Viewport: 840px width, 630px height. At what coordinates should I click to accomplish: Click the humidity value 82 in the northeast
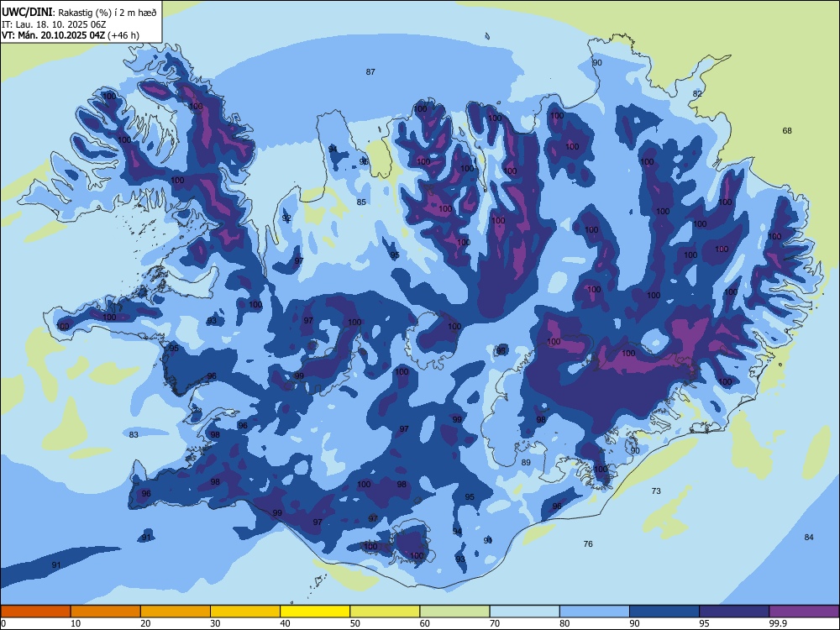click(697, 94)
